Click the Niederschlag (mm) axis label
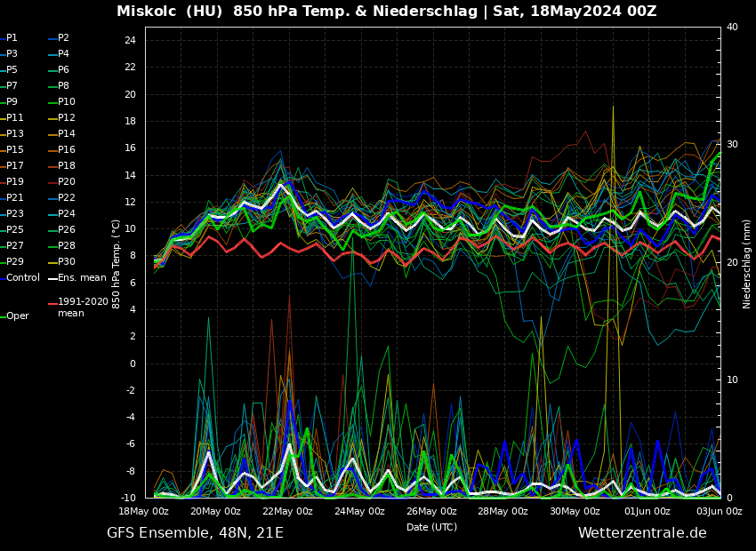The width and height of the screenshot is (756, 551). pyautogui.click(x=747, y=263)
